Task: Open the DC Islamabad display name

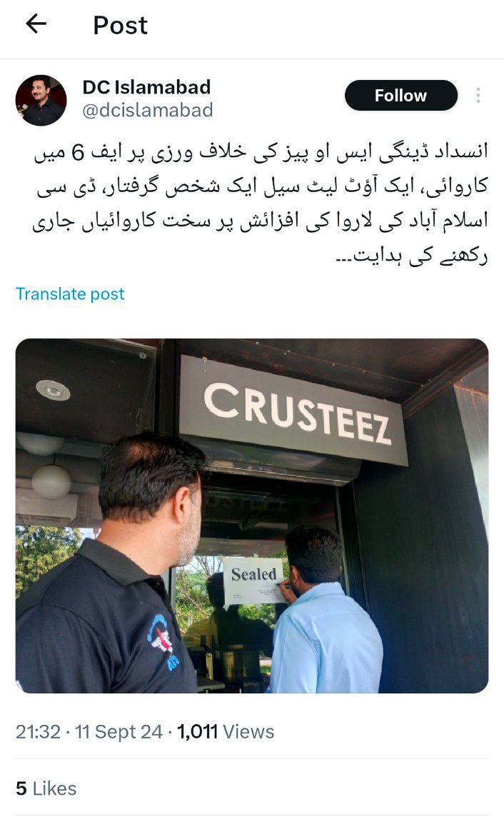Action: coord(146,87)
